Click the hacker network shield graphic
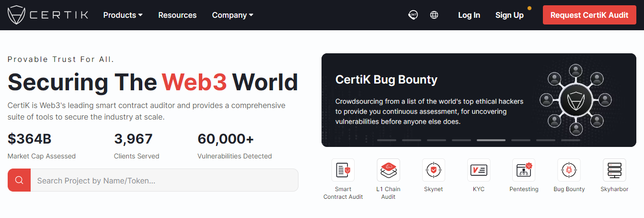 pos(576,100)
